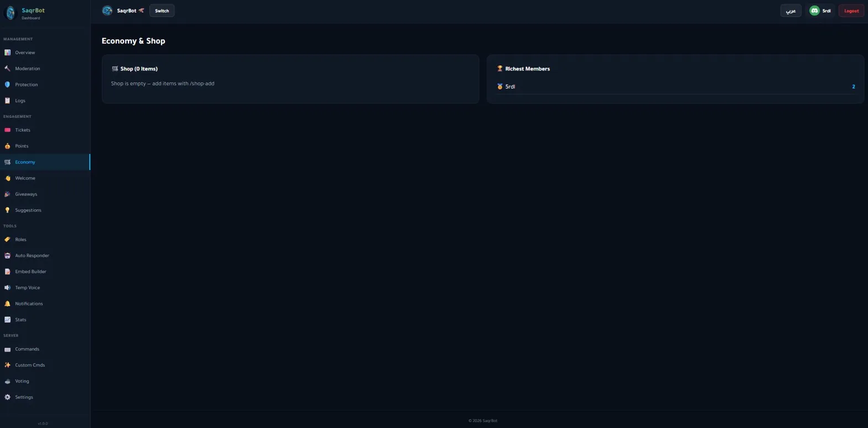
Task: Open the Roles page label
Action: click(x=20, y=240)
